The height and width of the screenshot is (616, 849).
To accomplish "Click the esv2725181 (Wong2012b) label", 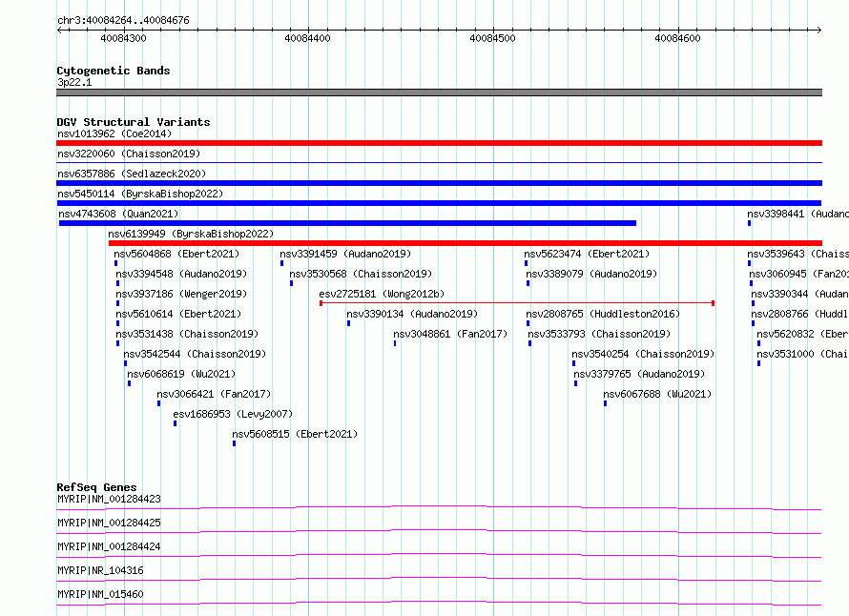I will tap(382, 294).
